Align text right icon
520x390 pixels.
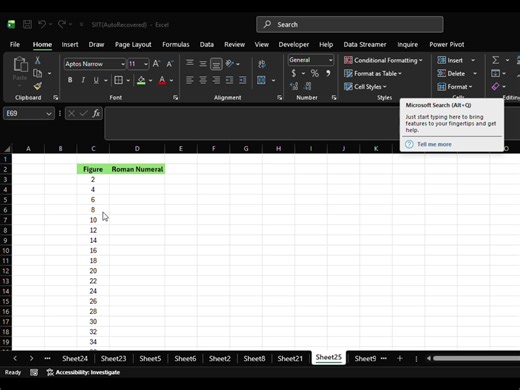pyautogui.click(x=216, y=80)
